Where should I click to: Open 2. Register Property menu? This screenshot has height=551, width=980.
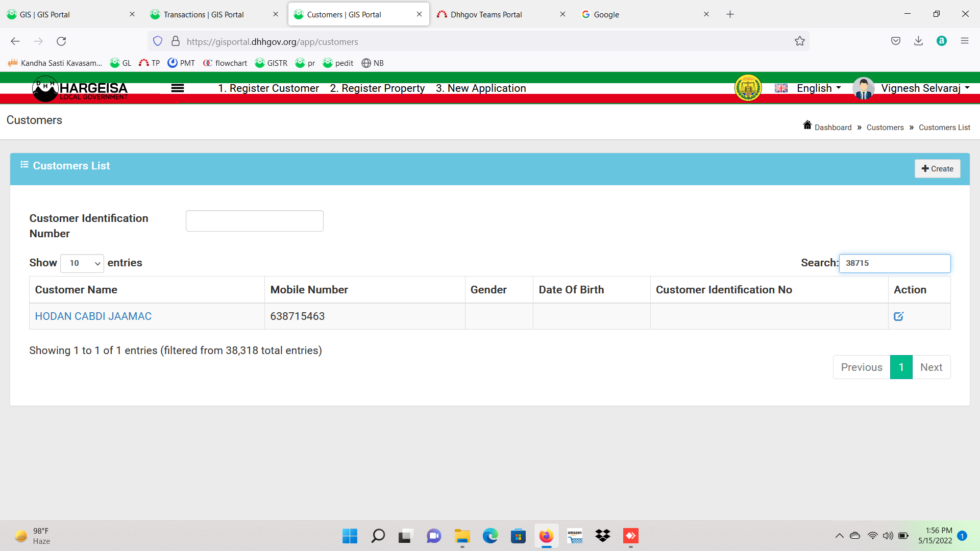coord(377,88)
